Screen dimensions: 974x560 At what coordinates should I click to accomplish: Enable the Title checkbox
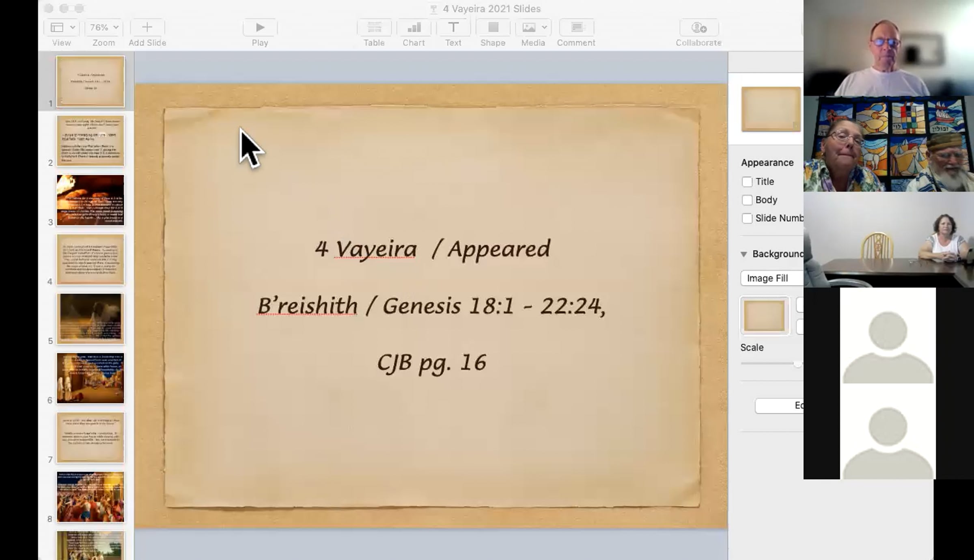tap(747, 182)
